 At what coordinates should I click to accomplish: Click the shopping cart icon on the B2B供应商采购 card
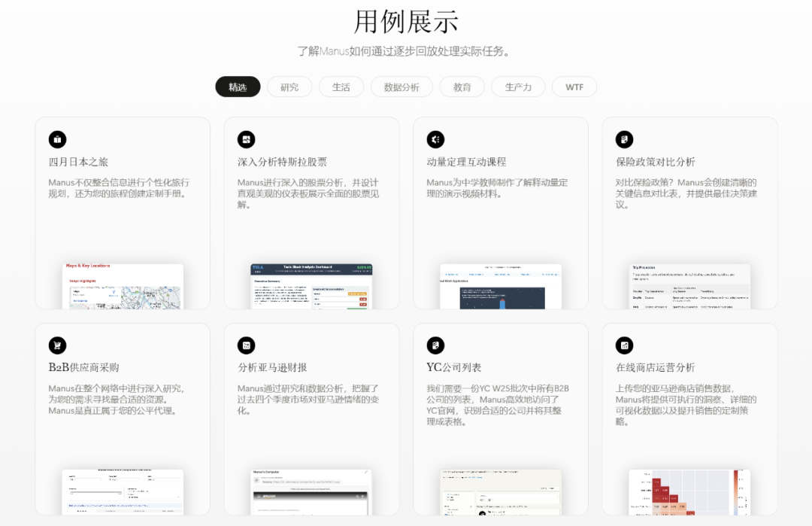(57, 345)
